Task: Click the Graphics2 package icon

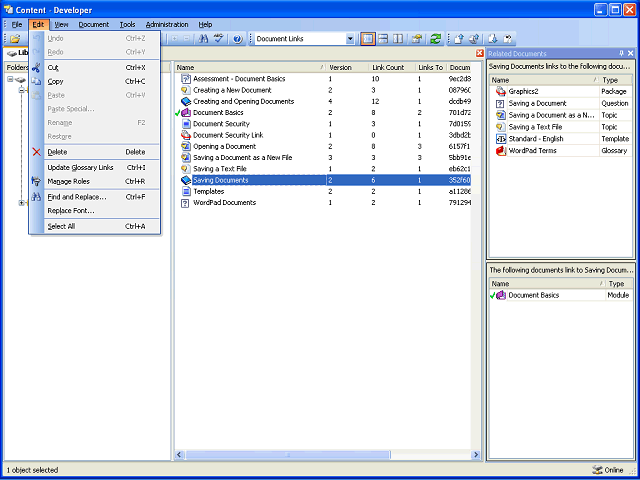Action: [501, 91]
